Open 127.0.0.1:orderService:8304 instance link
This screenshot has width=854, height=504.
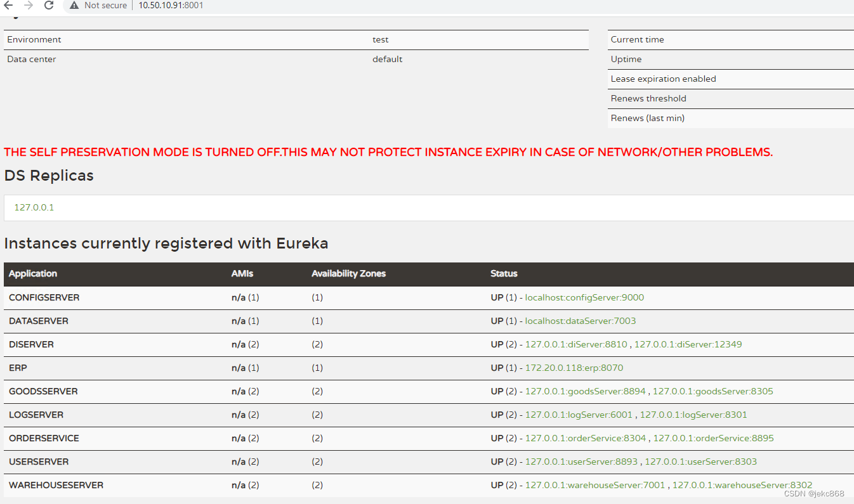point(586,438)
